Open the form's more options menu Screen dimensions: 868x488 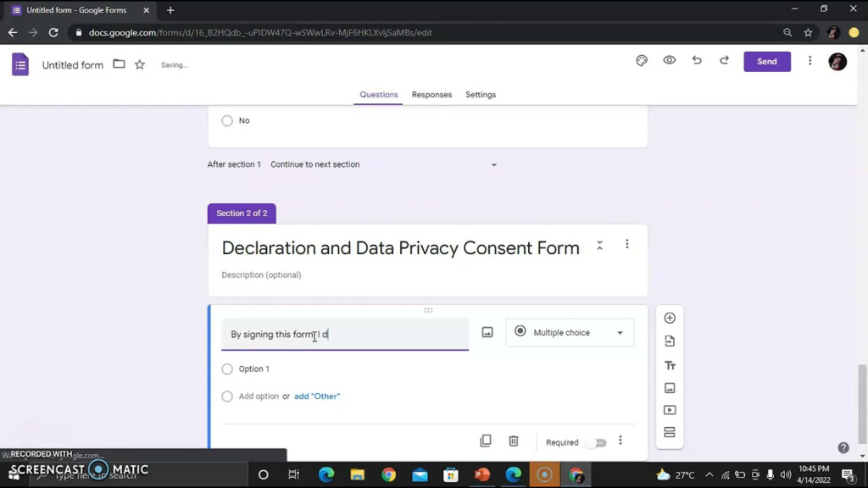(x=810, y=61)
